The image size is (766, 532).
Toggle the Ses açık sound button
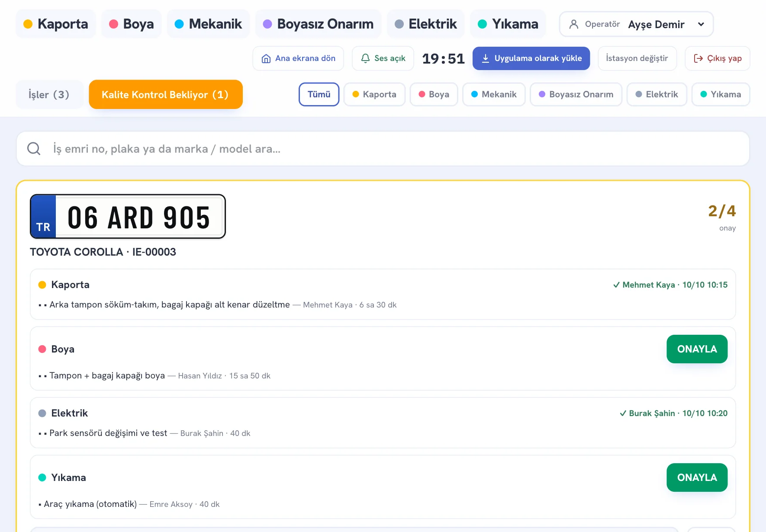(x=383, y=58)
